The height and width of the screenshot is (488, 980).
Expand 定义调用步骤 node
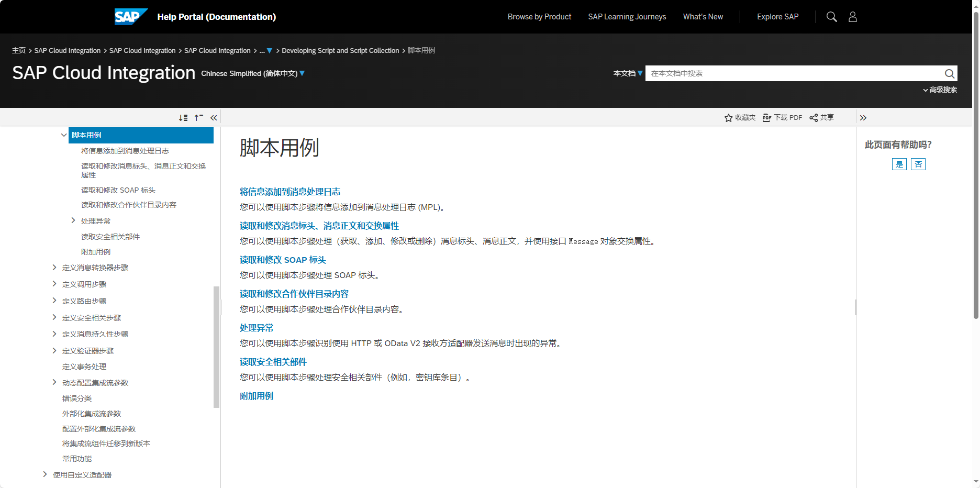point(54,284)
